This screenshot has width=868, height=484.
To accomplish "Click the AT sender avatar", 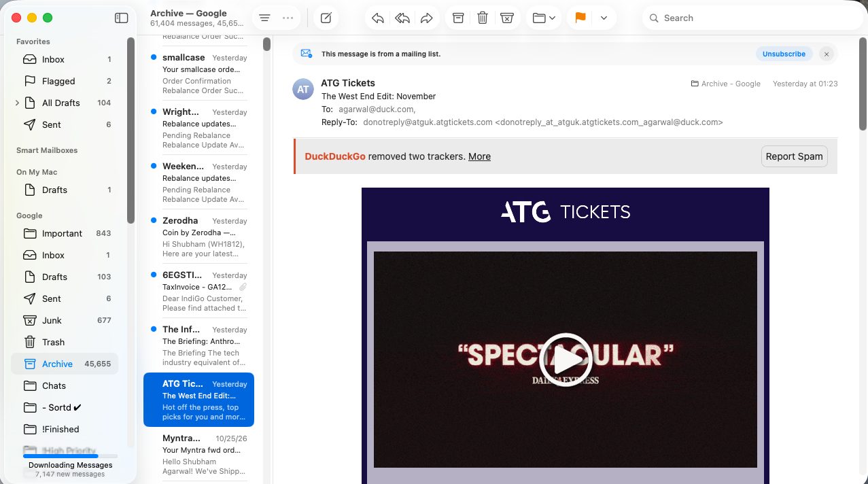I will [x=303, y=89].
